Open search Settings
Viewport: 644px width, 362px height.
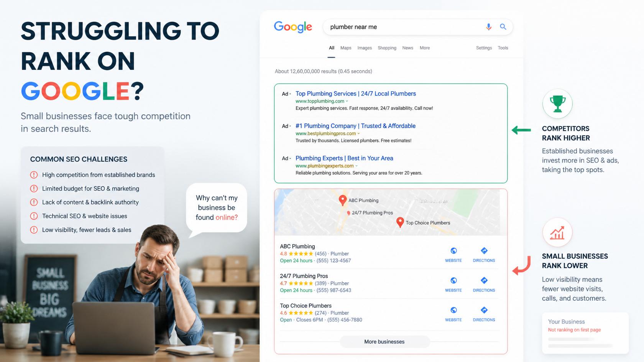pos(484,48)
